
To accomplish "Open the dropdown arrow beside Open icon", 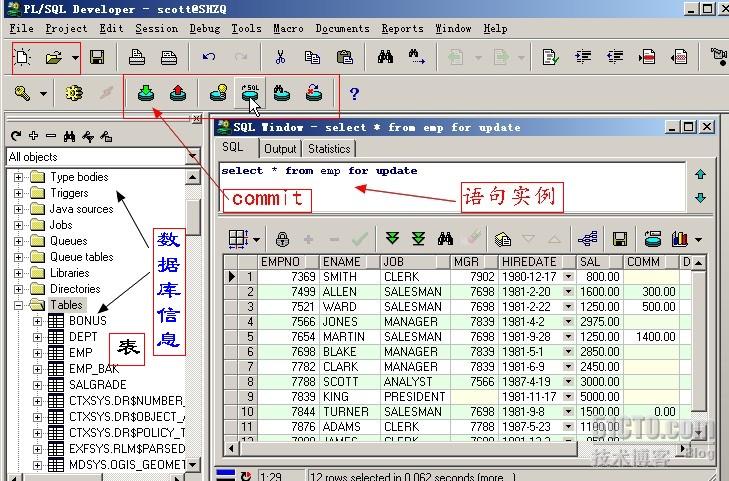I will (x=75, y=58).
